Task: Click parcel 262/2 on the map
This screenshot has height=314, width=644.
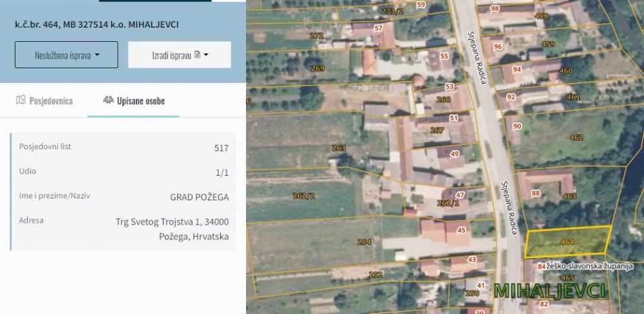Action: (x=303, y=196)
